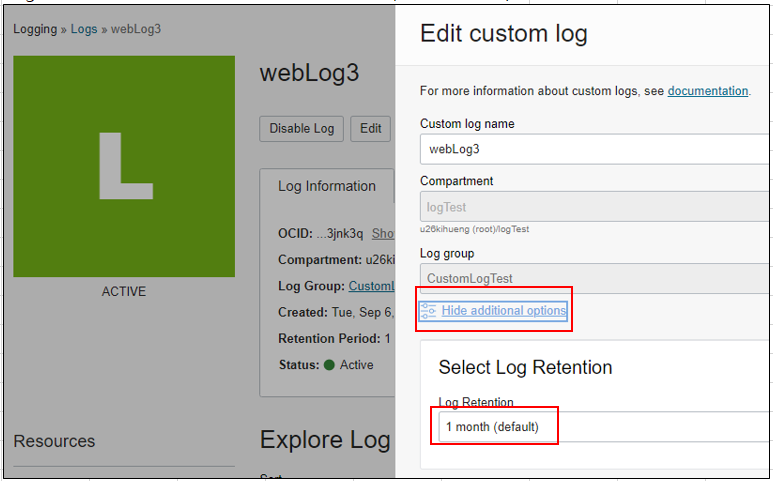Viewport: 773px width, 481px height.
Task: Click the Resources heading
Action: point(54,441)
